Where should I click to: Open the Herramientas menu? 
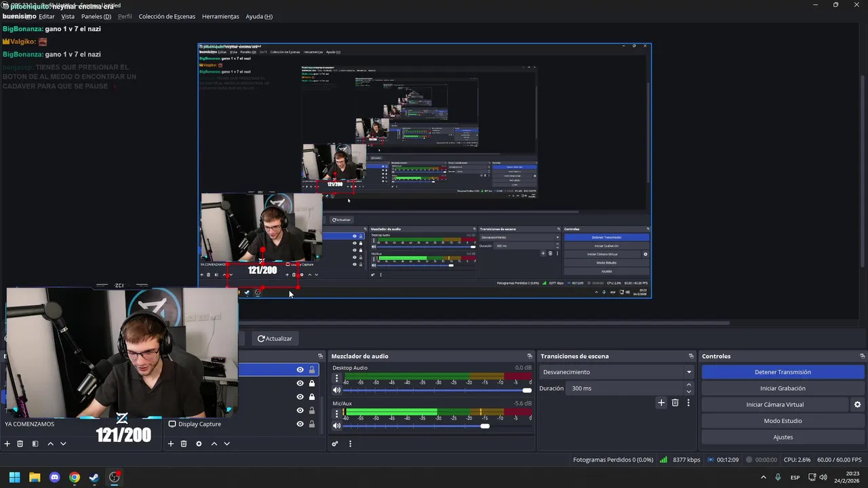tap(220, 16)
